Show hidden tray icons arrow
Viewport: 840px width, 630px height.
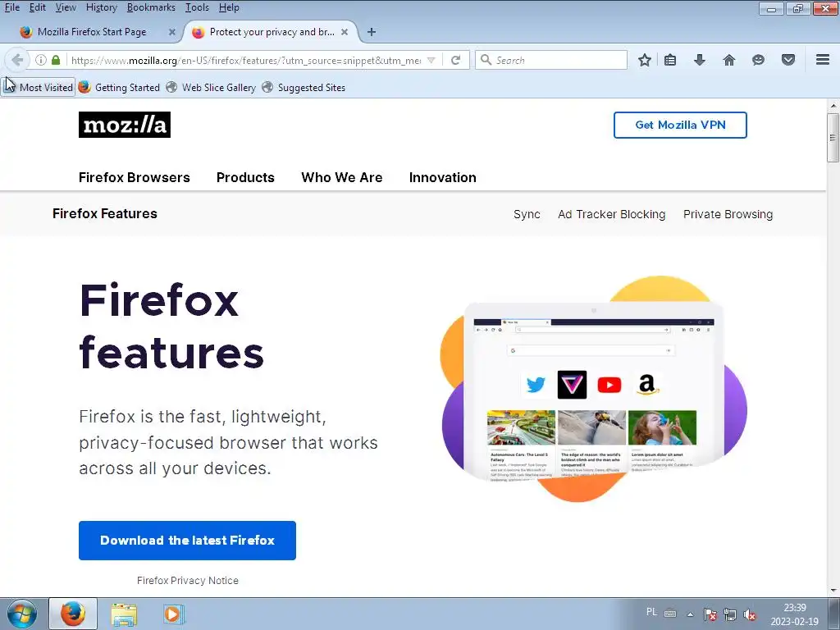[691, 614]
